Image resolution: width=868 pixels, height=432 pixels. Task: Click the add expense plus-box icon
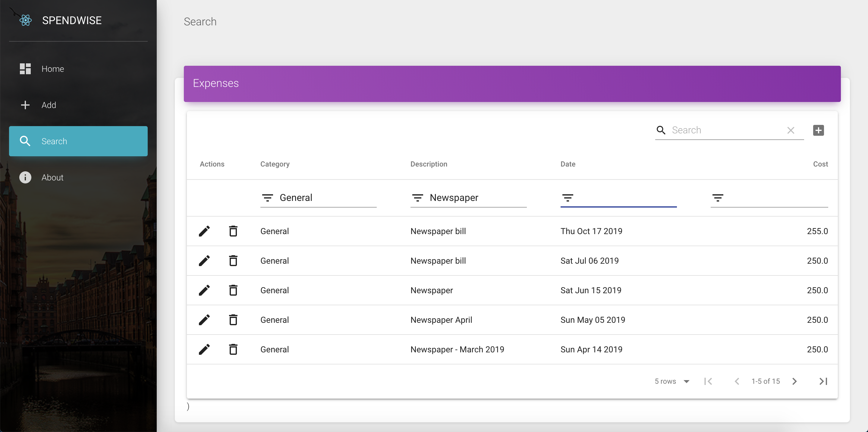tap(818, 130)
